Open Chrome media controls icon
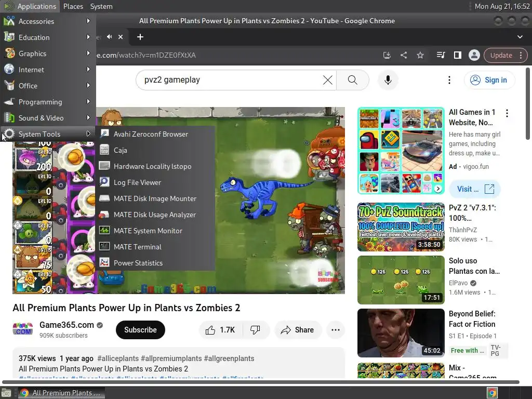Viewport: 532px width, 399px height. (x=441, y=55)
